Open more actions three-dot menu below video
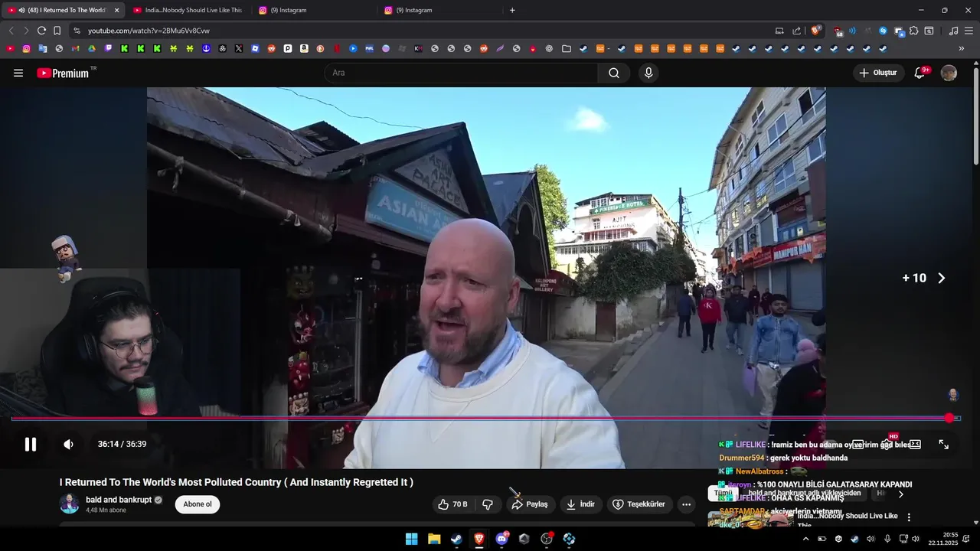This screenshot has width=980, height=551. [x=686, y=504]
